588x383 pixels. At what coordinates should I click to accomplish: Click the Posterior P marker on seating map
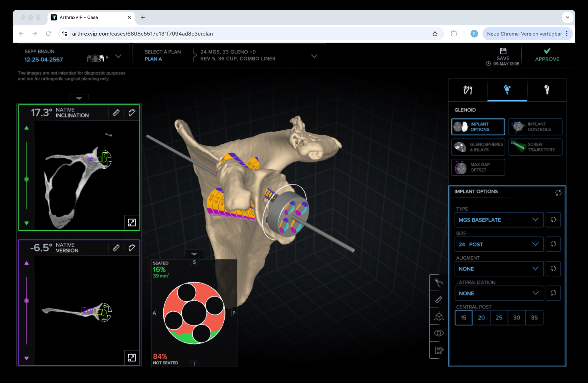tap(234, 313)
